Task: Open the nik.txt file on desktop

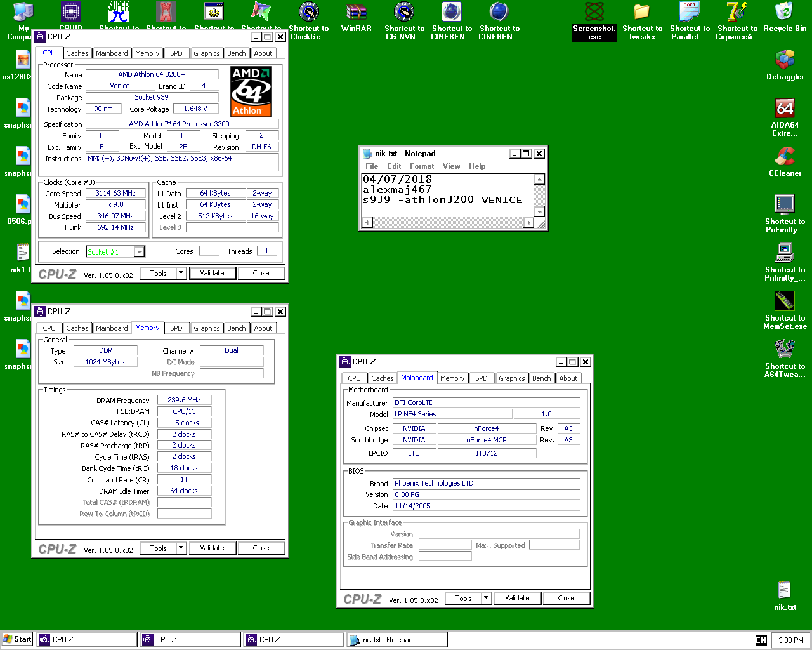Action: click(x=785, y=590)
